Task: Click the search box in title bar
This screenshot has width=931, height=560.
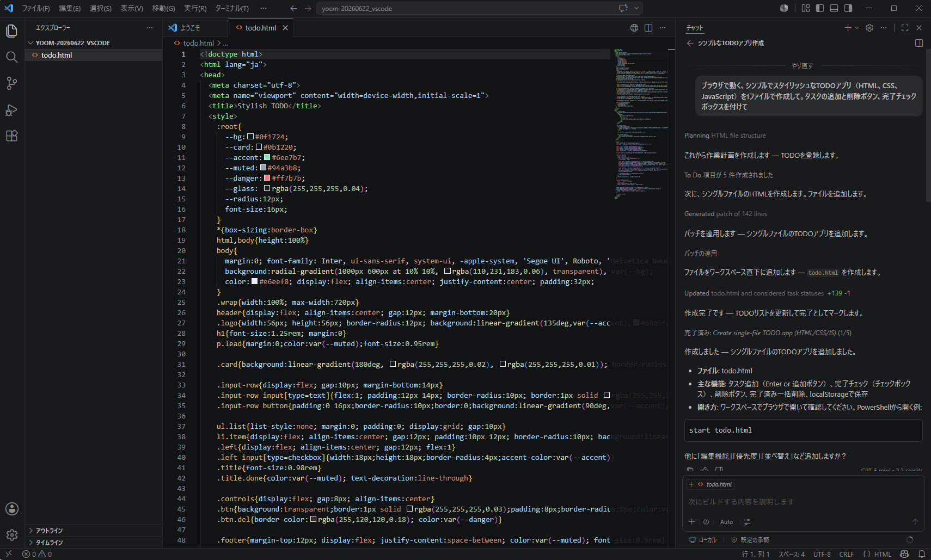Action: pos(465,8)
